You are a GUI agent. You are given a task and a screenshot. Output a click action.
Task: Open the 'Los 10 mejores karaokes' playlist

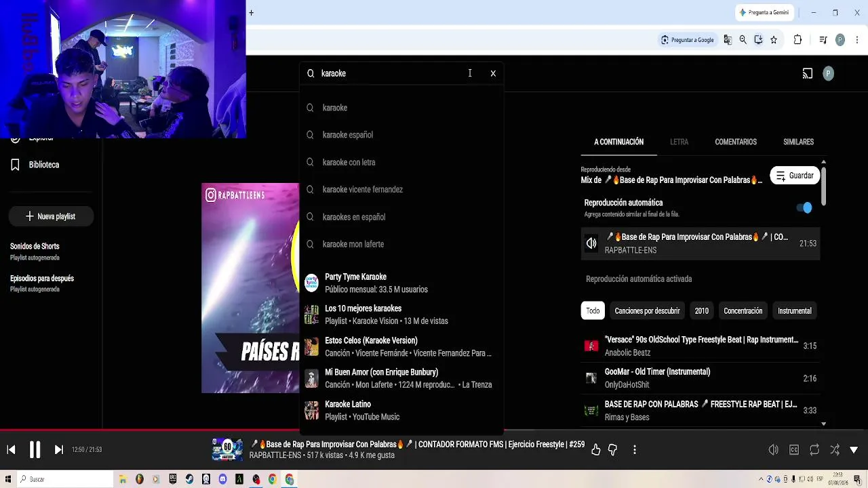click(x=401, y=314)
